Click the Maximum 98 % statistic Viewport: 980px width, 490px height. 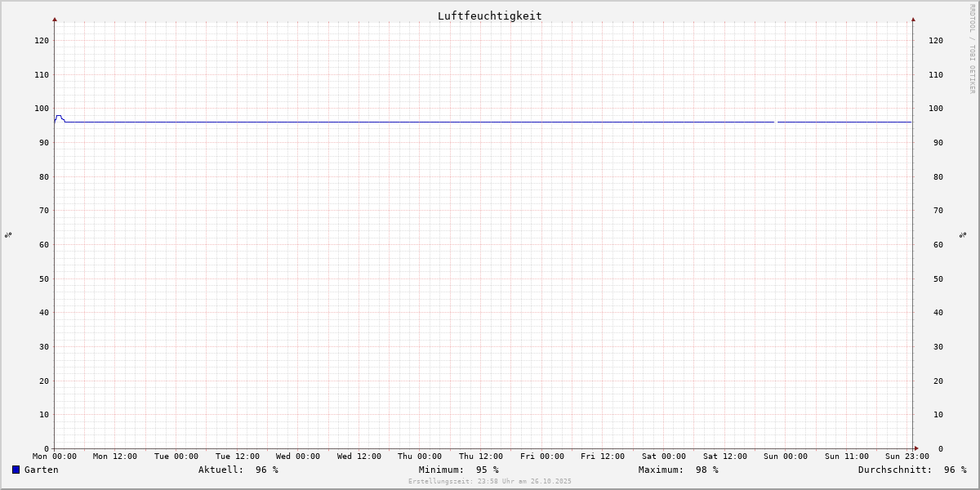tap(678, 470)
